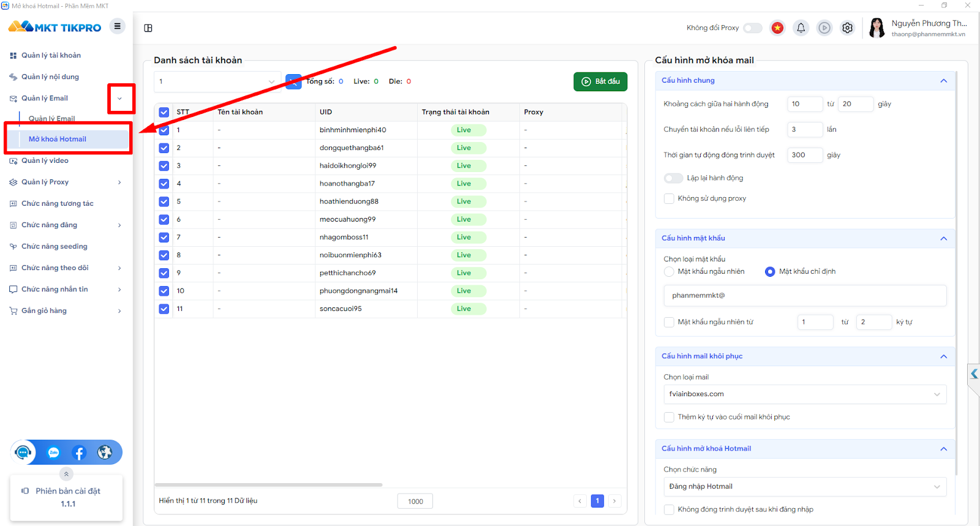The height and width of the screenshot is (526, 980).
Task: Open Gắn giỏ hàng in sidebar
Action: (x=44, y=311)
